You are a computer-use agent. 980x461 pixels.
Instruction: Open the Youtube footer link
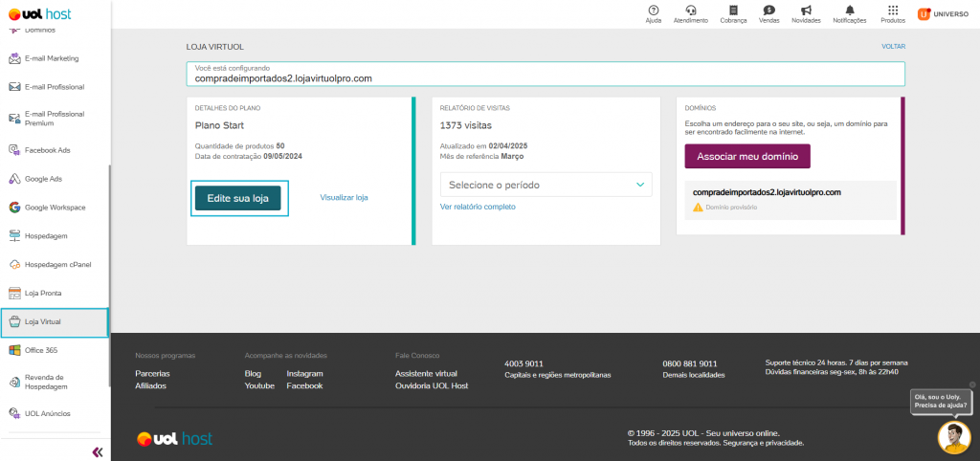[x=259, y=386]
